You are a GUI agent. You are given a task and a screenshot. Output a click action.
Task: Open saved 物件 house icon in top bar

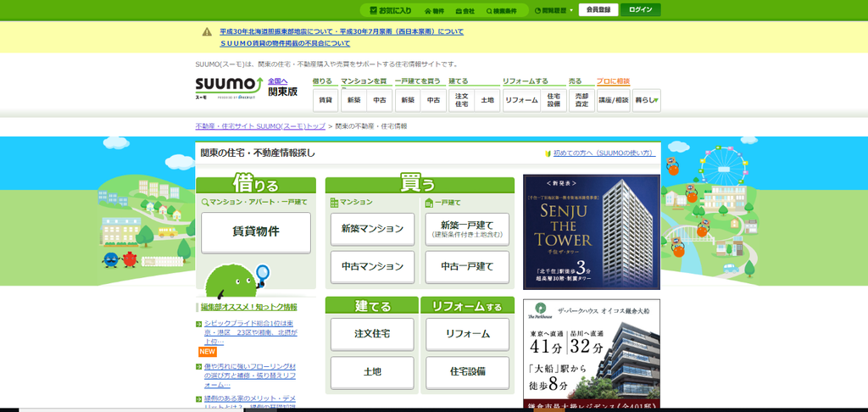[x=434, y=10]
